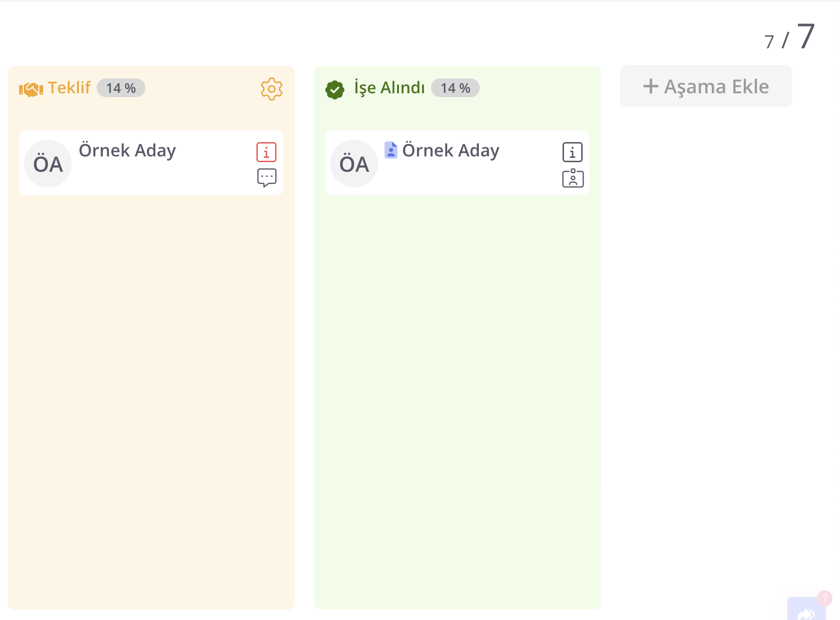Image resolution: width=840 pixels, height=620 pixels.
Task: Click the red notification badge showing 7
Action: coord(824,598)
